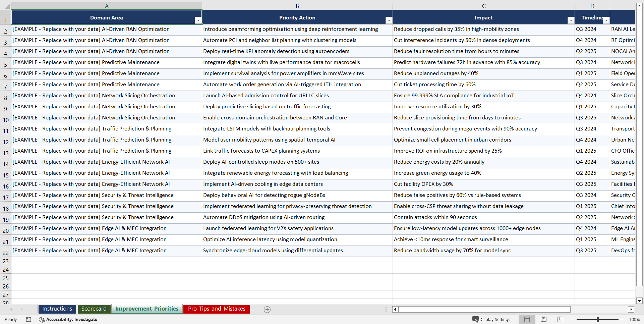Screen dimensions: 644x324
Task: Switch to Normal view in status bar
Action: [x=527, y=319]
